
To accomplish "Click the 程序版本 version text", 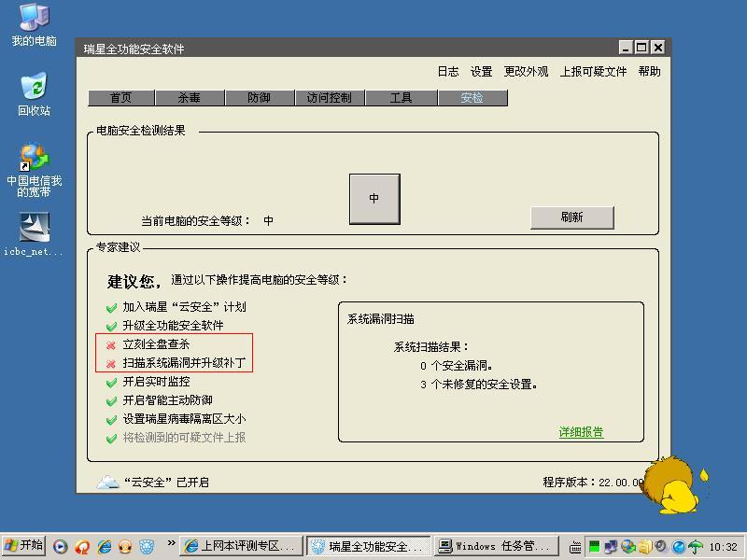I will (x=594, y=482).
